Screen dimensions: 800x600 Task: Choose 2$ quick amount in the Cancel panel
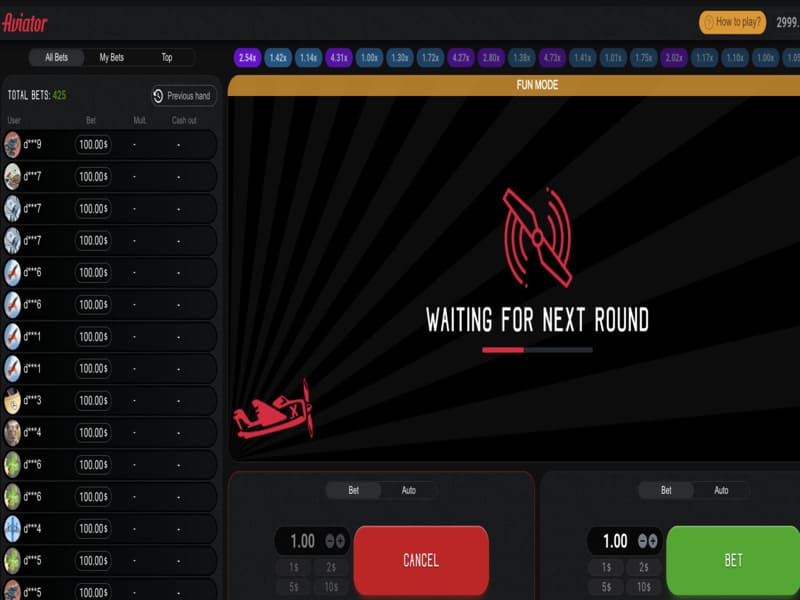pos(331,567)
